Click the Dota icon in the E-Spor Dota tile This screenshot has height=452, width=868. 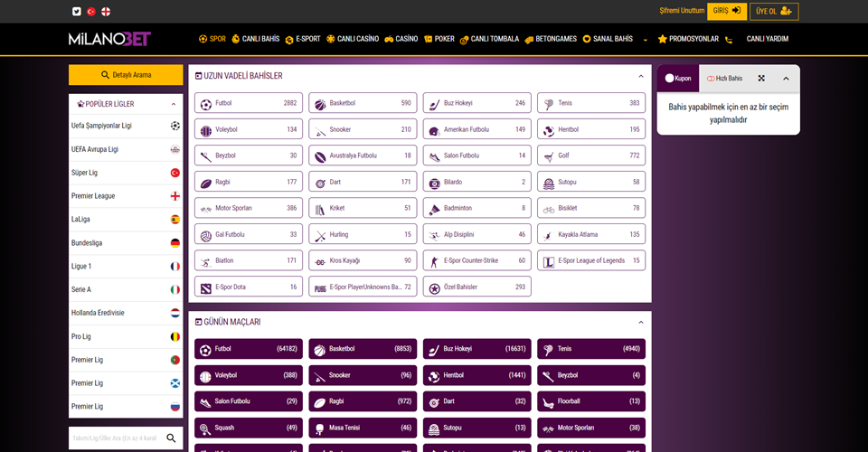click(206, 288)
